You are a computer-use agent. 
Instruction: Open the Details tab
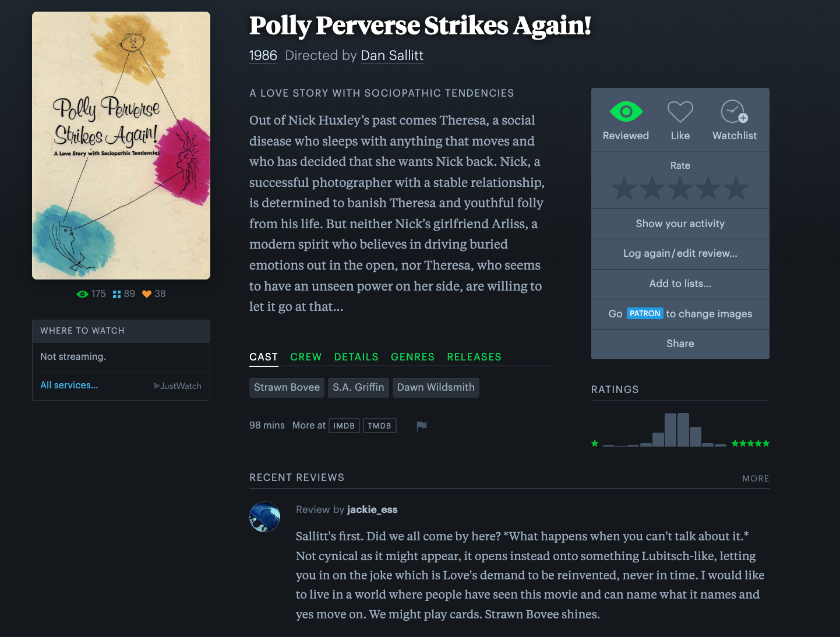tap(356, 357)
